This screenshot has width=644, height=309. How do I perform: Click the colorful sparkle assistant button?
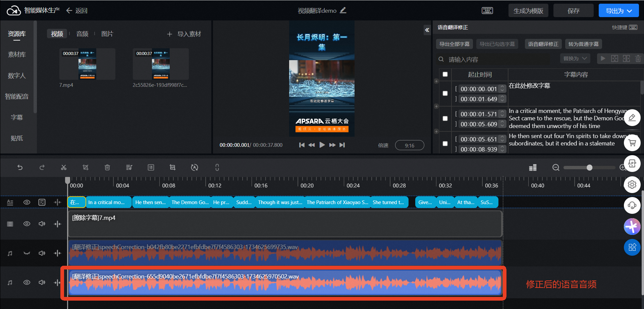(x=632, y=227)
